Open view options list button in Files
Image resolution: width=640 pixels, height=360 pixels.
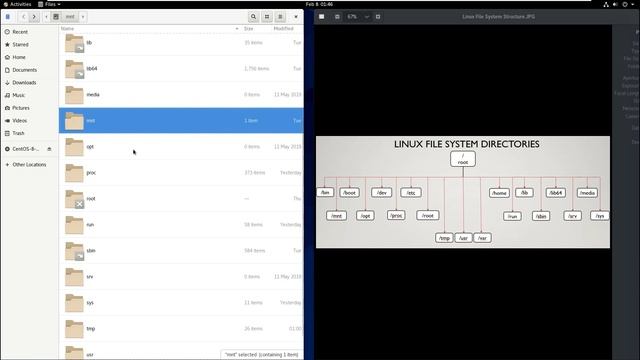pyautogui.click(x=280, y=17)
